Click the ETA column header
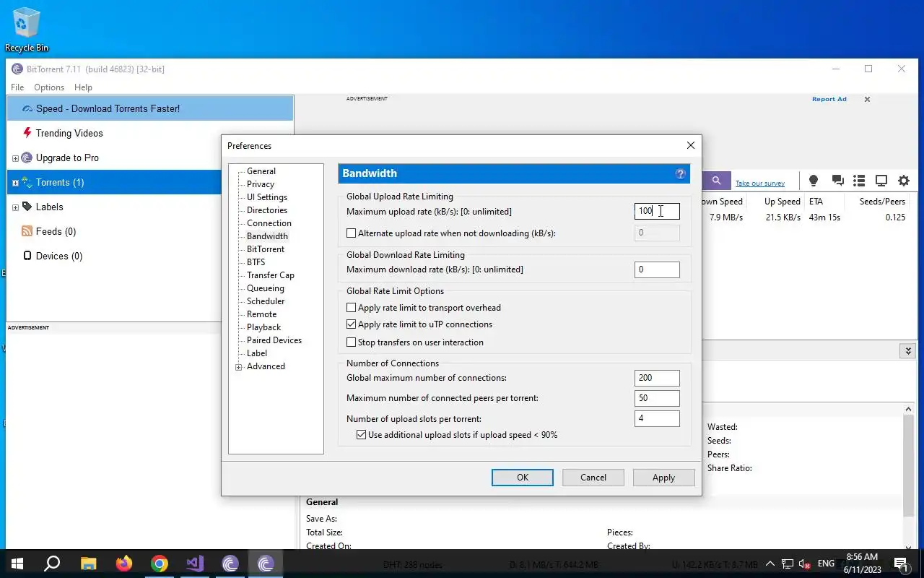 point(816,202)
